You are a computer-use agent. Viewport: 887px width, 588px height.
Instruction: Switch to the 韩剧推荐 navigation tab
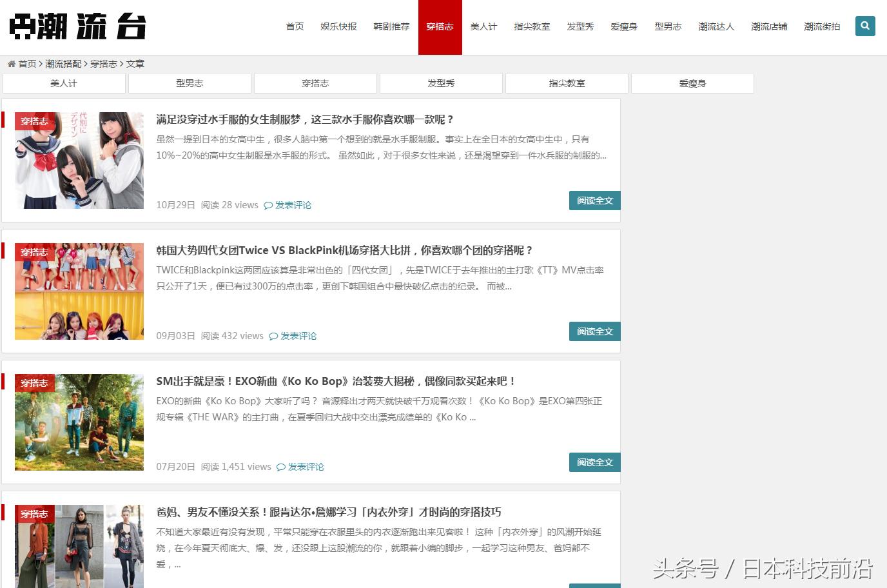[391, 26]
